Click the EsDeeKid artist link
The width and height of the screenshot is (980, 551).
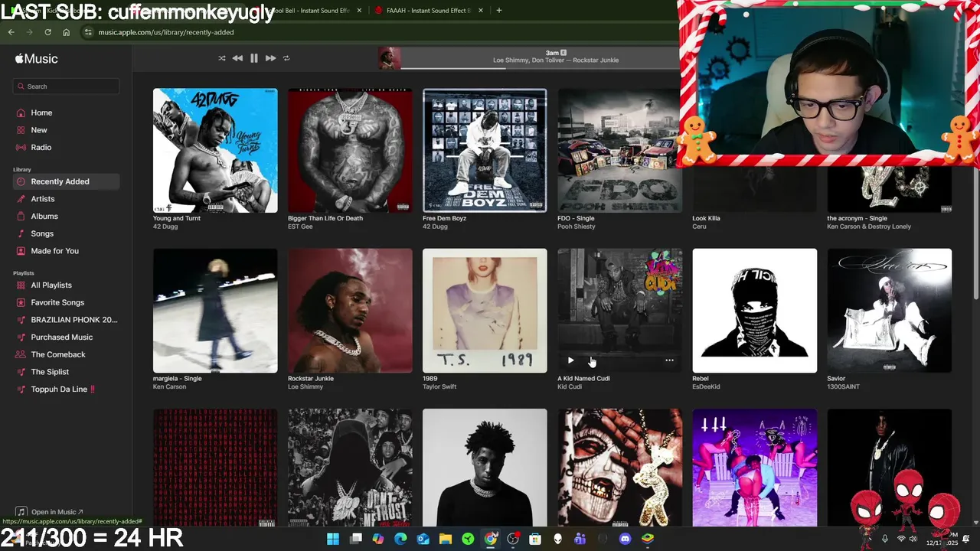[707, 387]
